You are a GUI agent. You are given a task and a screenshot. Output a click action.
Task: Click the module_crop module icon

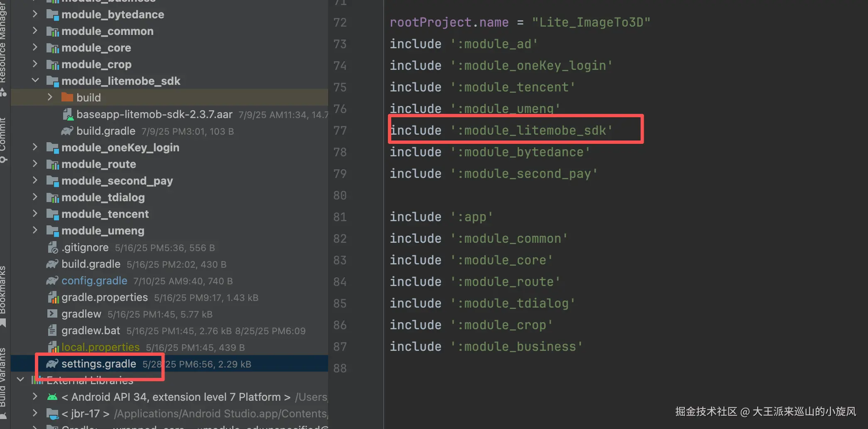(52, 64)
